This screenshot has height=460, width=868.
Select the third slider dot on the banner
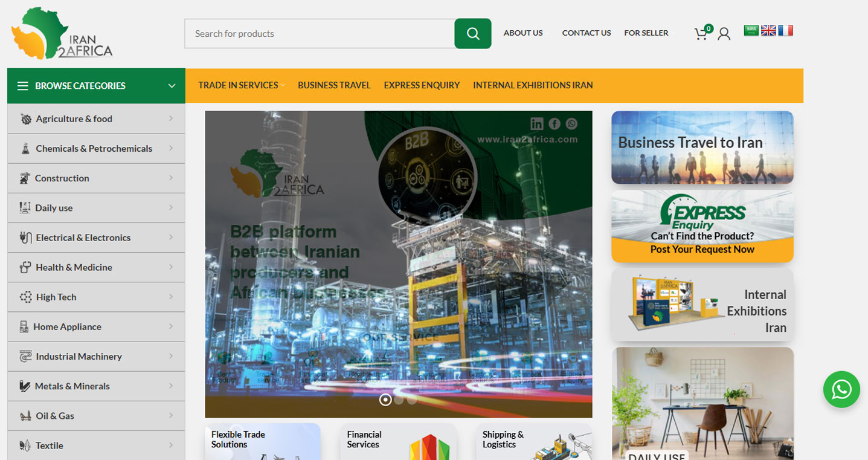point(412,400)
